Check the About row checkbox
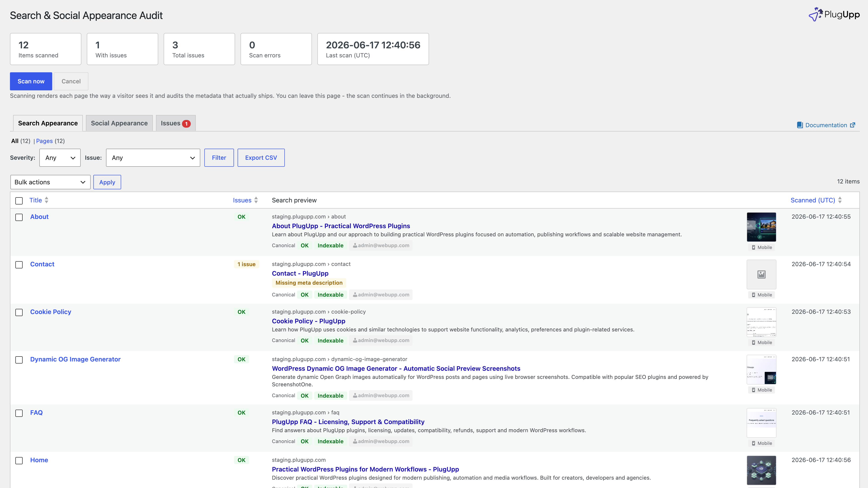Image resolution: width=868 pixels, height=488 pixels. 19,217
